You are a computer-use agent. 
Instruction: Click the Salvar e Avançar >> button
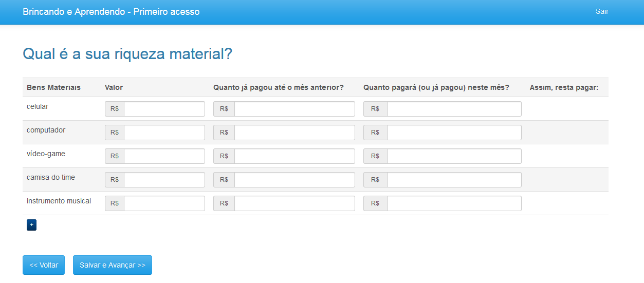(113, 265)
